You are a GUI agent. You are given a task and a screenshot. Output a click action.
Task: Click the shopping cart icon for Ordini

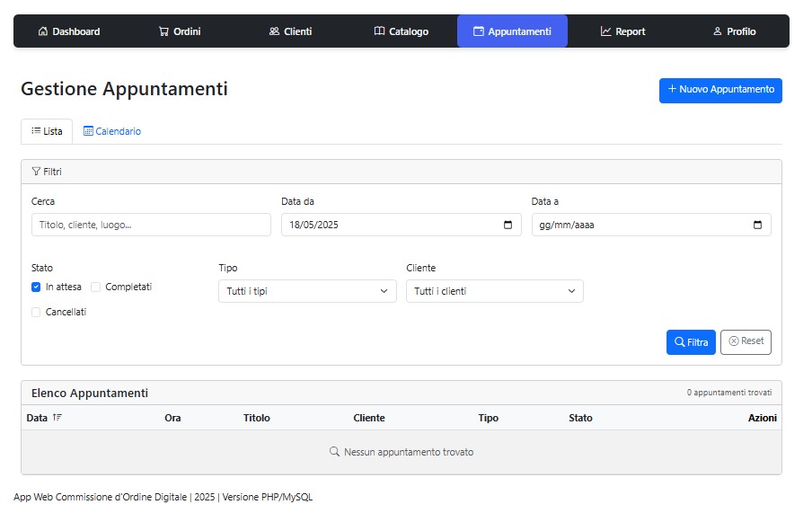(x=163, y=31)
